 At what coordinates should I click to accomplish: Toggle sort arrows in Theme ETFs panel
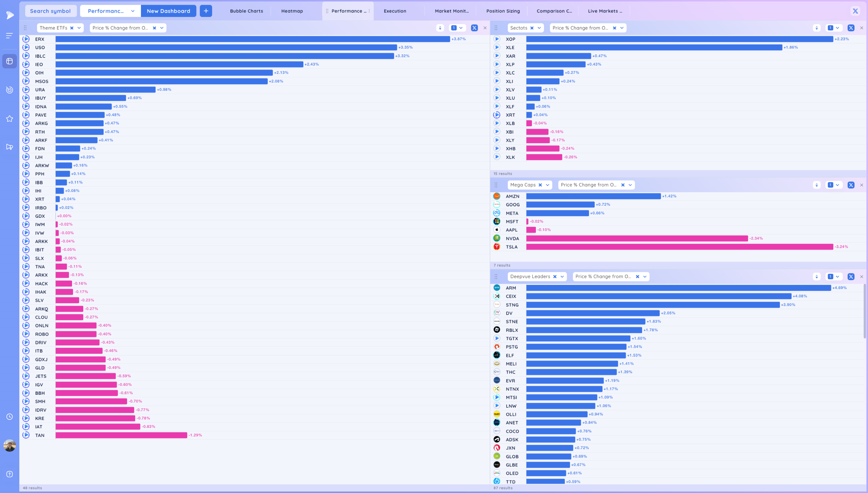(x=440, y=28)
